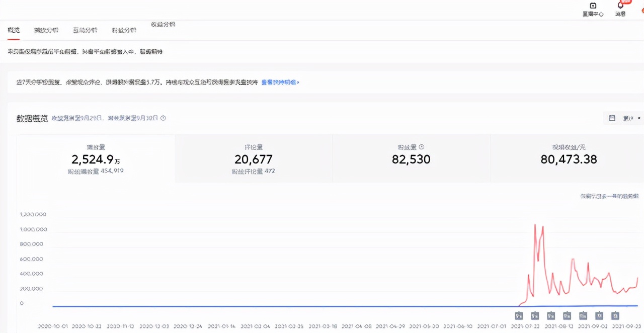Click the event marker icon above 2021-07-22
This screenshot has height=333, width=644.
[x=519, y=315]
